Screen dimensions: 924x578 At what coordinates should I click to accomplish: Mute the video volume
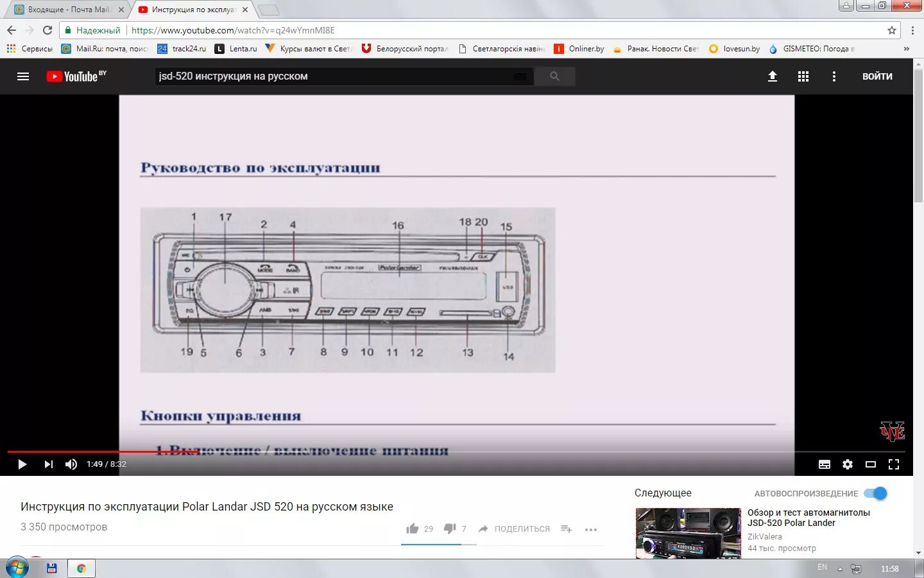tap(71, 464)
